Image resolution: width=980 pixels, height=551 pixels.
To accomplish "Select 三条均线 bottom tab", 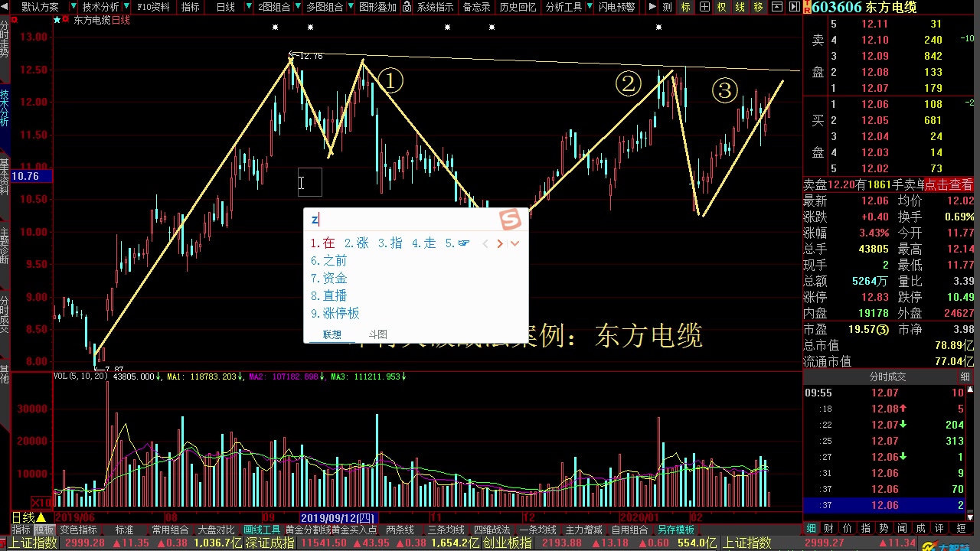I will [446, 530].
